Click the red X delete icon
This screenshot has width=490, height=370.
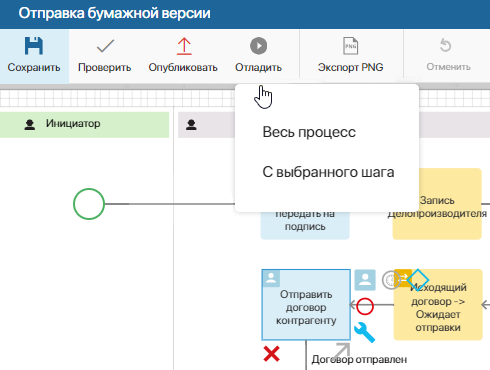point(271,354)
